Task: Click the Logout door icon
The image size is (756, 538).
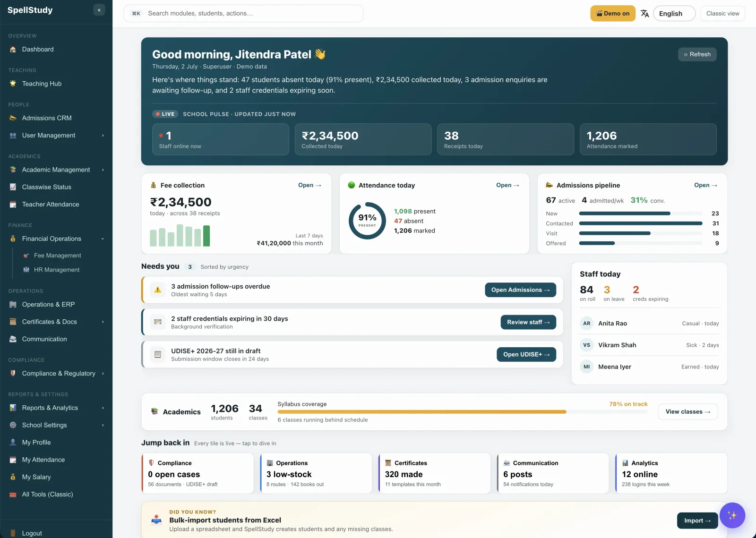Action: (x=13, y=533)
